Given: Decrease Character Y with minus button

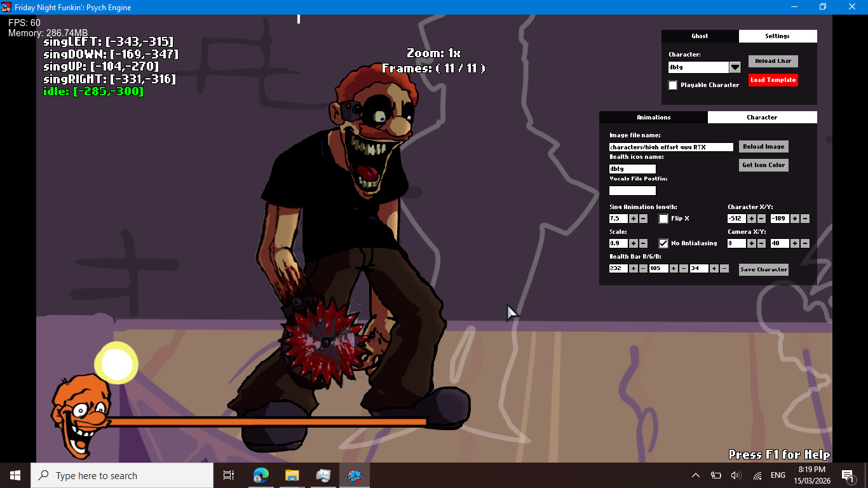Looking at the screenshot, I should point(805,219).
